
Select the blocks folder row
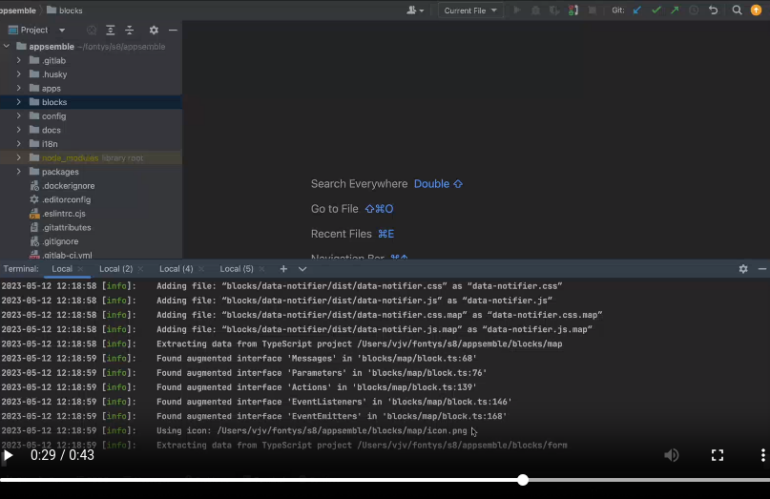(91, 102)
